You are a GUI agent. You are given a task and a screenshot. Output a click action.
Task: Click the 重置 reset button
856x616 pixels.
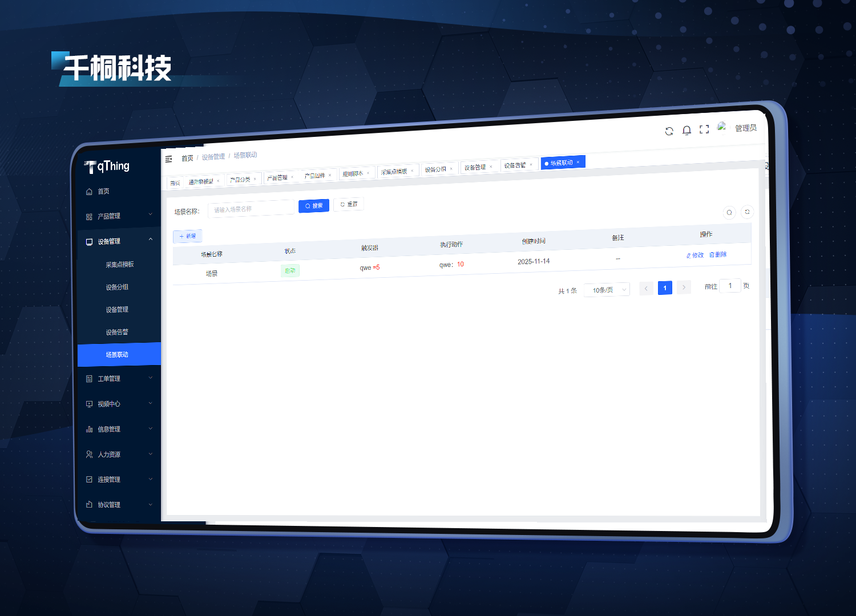(x=349, y=204)
